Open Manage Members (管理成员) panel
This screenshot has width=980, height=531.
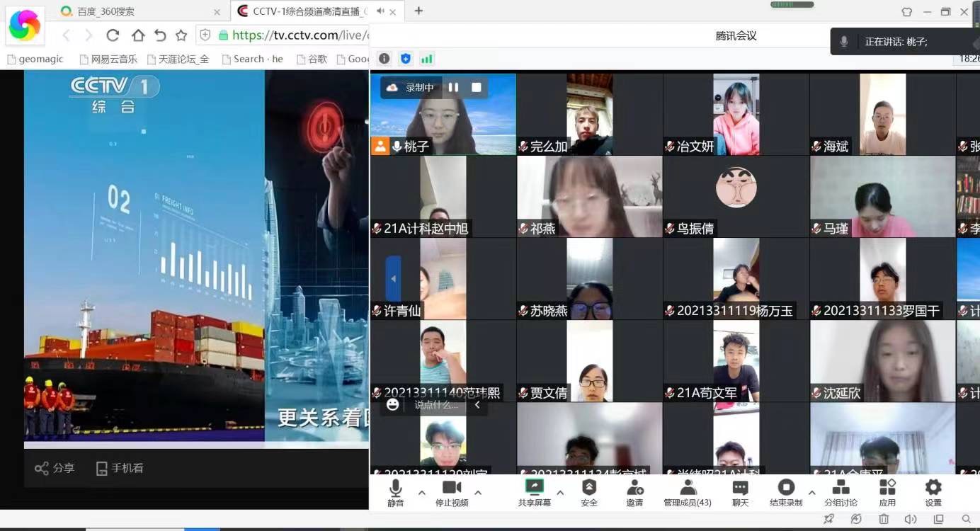click(x=687, y=492)
